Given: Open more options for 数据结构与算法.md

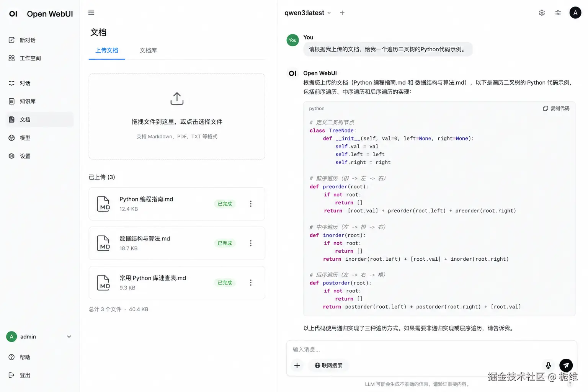Looking at the screenshot, I should 251,243.
